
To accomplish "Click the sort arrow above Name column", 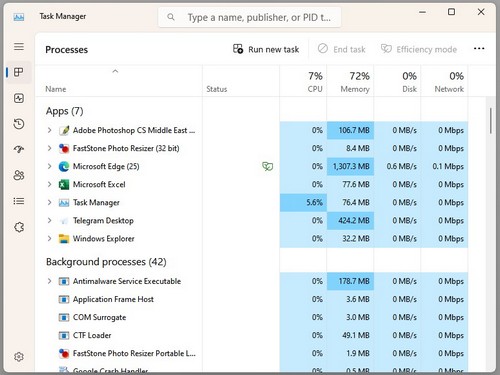I will pyautogui.click(x=115, y=71).
